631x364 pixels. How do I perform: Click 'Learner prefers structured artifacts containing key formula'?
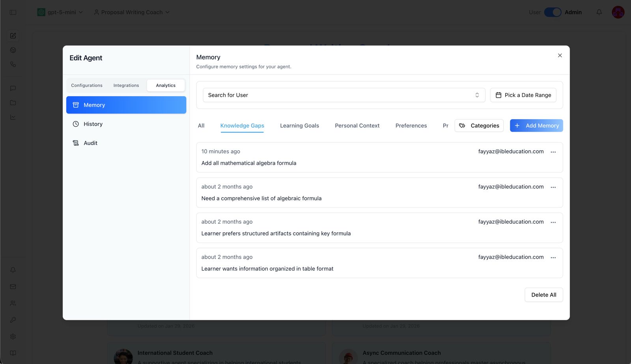click(x=276, y=233)
